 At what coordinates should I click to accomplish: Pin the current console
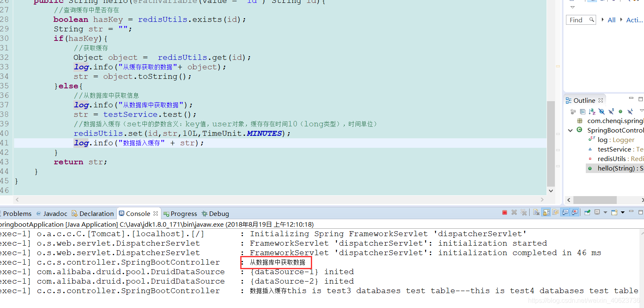point(587,212)
